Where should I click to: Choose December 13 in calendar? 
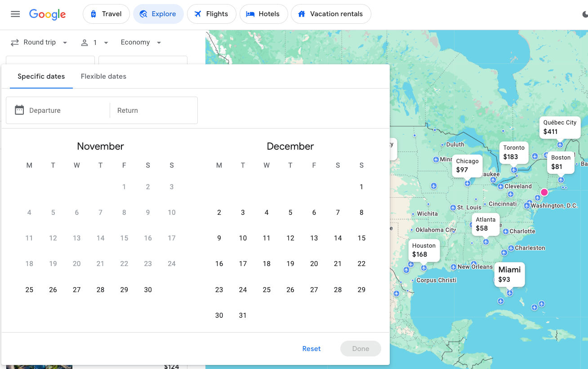click(314, 238)
